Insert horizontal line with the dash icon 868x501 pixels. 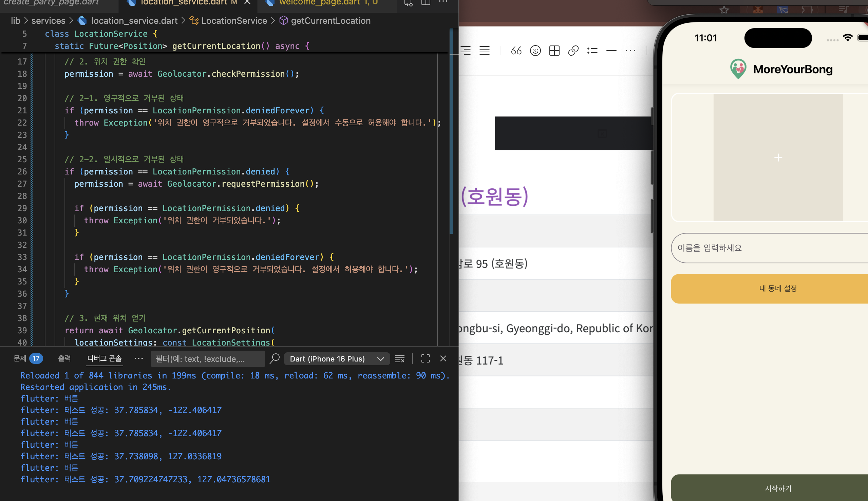(x=611, y=51)
